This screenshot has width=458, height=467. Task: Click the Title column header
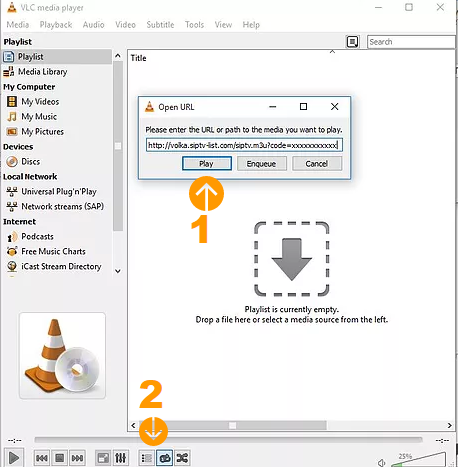click(138, 58)
